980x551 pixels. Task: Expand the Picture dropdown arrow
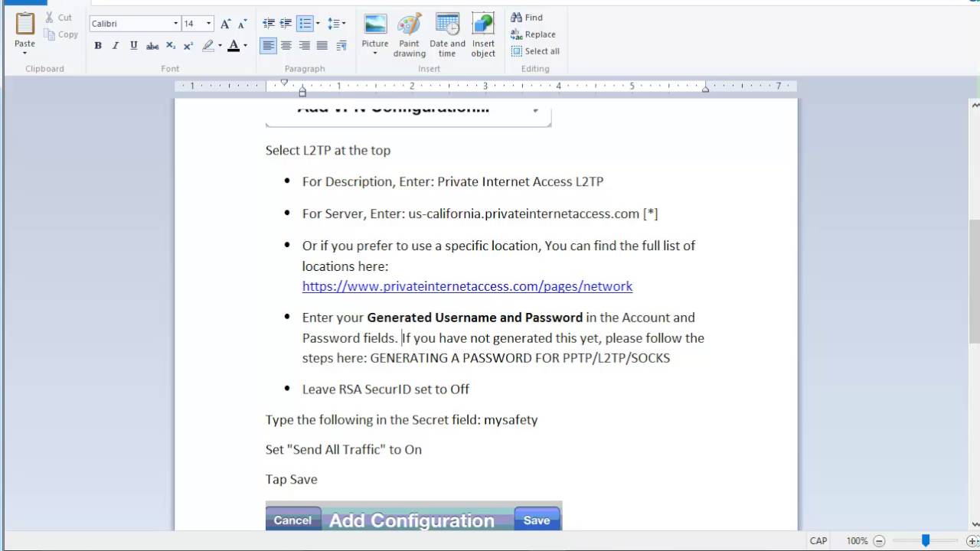(375, 54)
